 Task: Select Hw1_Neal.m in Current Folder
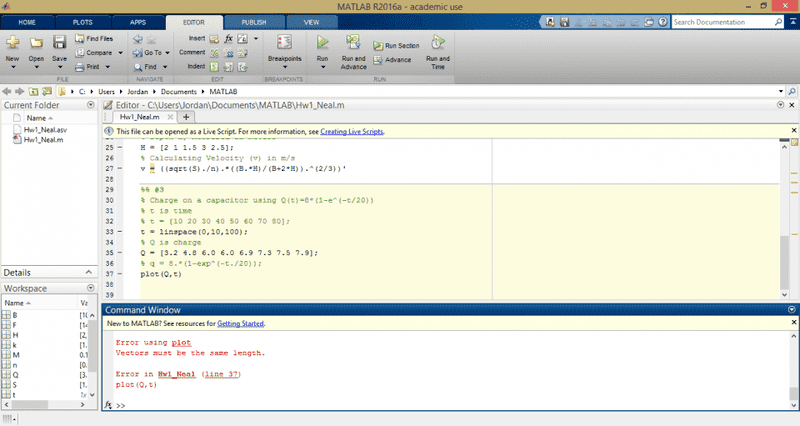(43, 140)
